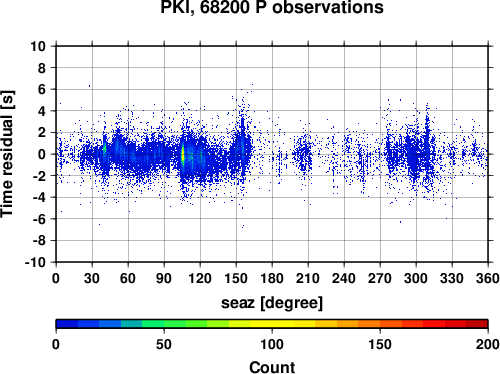Click the 'seaz [degree]' x-axis label

pos(272,303)
